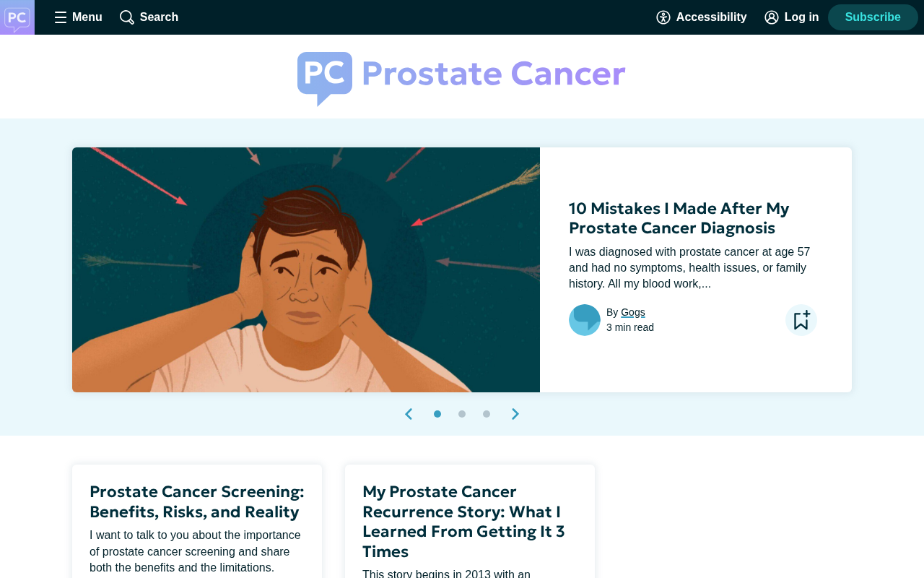The width and height of the screenshot is (924, 578).
Task: Advance to next carousel slide
Action: pos(515,414)
